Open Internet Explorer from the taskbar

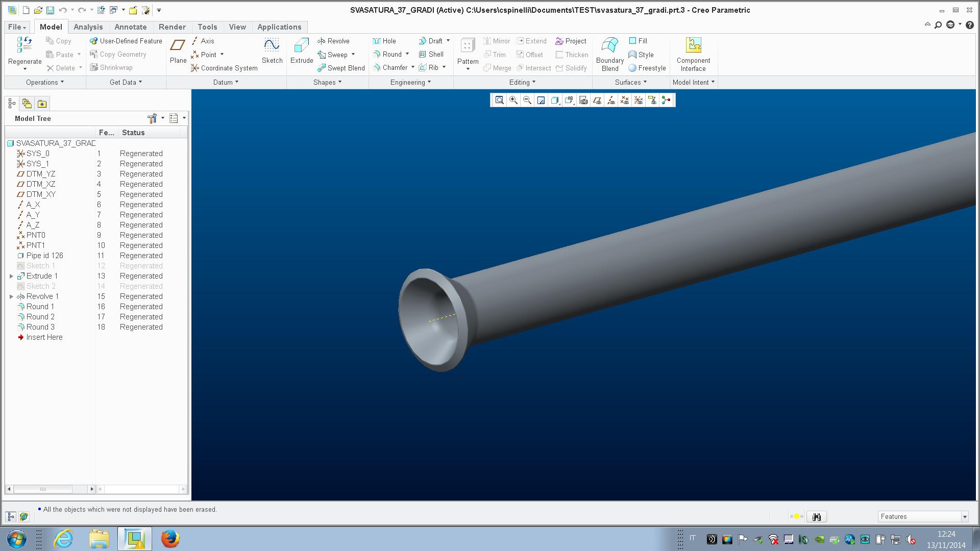click(64, 539)
